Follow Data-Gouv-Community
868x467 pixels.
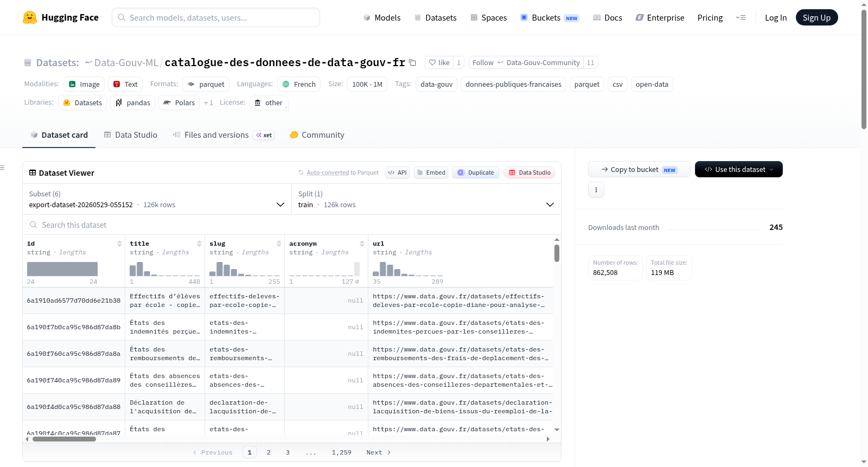coord(526,62)
